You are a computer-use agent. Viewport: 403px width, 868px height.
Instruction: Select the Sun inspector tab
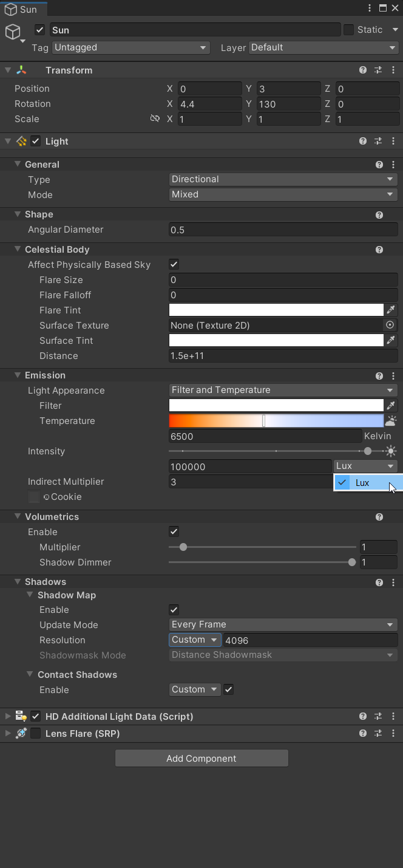tap(23, 9)
